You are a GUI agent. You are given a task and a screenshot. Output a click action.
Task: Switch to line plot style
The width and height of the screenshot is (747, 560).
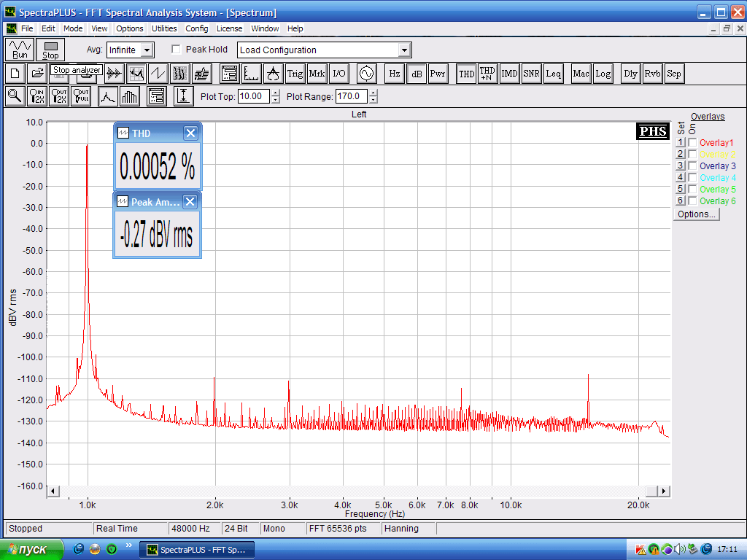108,96
